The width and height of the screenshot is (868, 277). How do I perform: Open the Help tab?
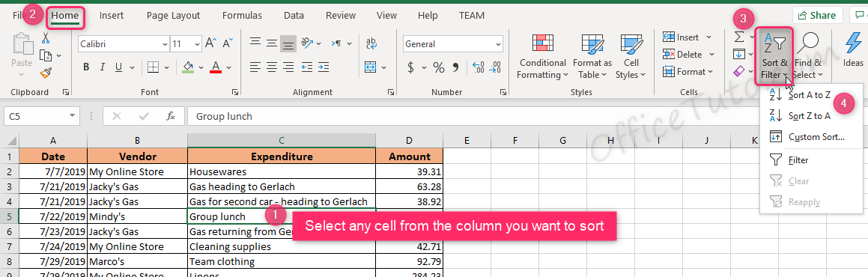pos(428,16)
